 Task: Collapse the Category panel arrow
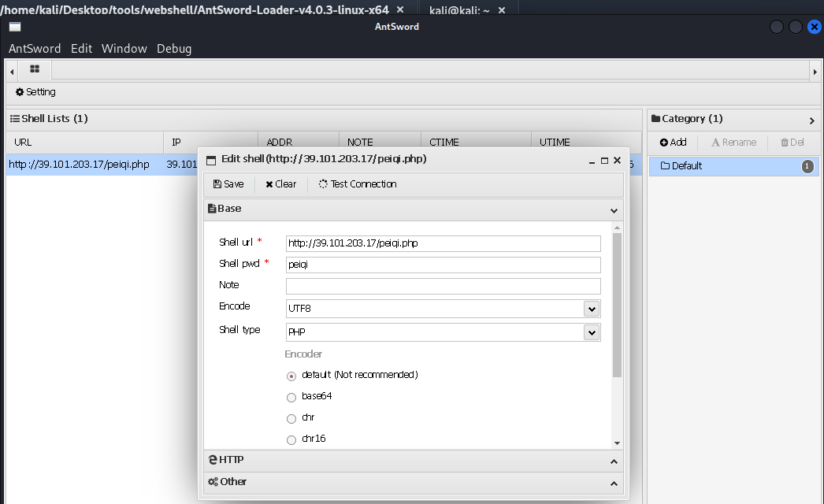tap(812, 120)
